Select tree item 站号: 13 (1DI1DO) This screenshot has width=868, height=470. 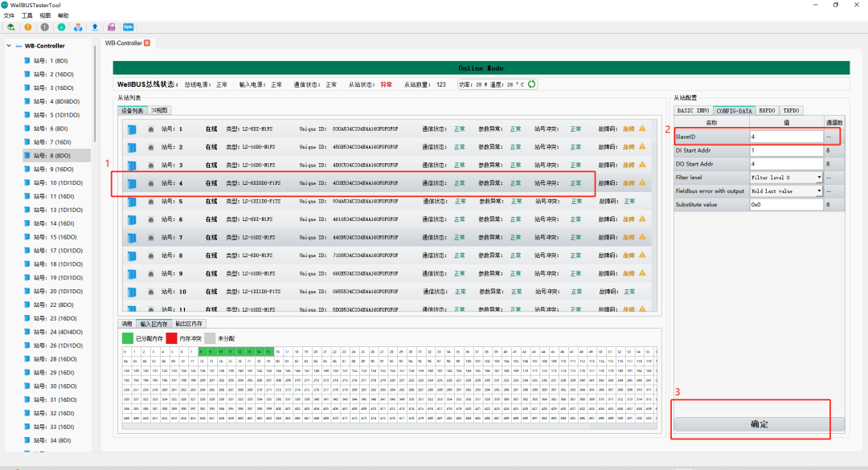click(58, 210)
